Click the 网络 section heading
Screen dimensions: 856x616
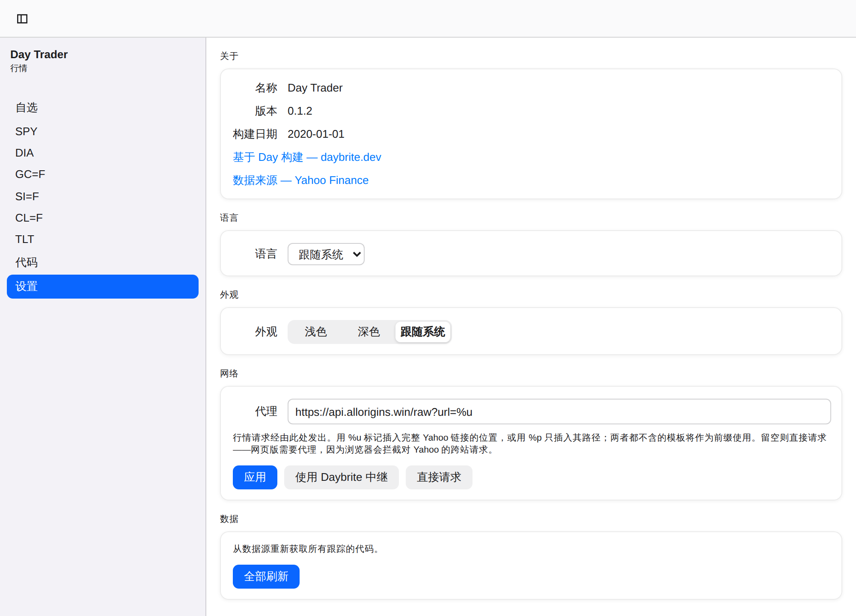(229, 373)
